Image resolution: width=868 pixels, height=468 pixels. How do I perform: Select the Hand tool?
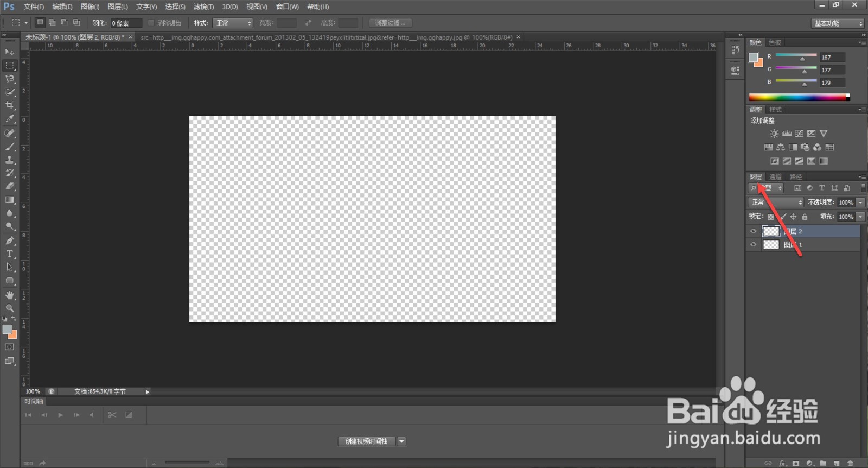click(10, 295)
